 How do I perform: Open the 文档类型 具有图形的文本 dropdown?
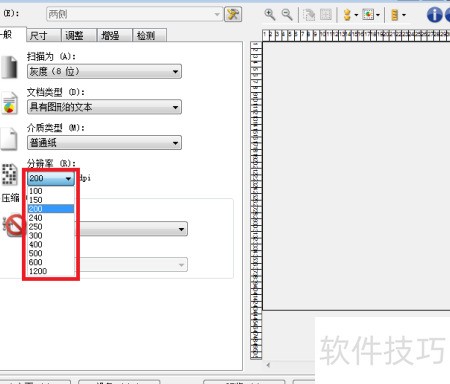click(104, 107)
